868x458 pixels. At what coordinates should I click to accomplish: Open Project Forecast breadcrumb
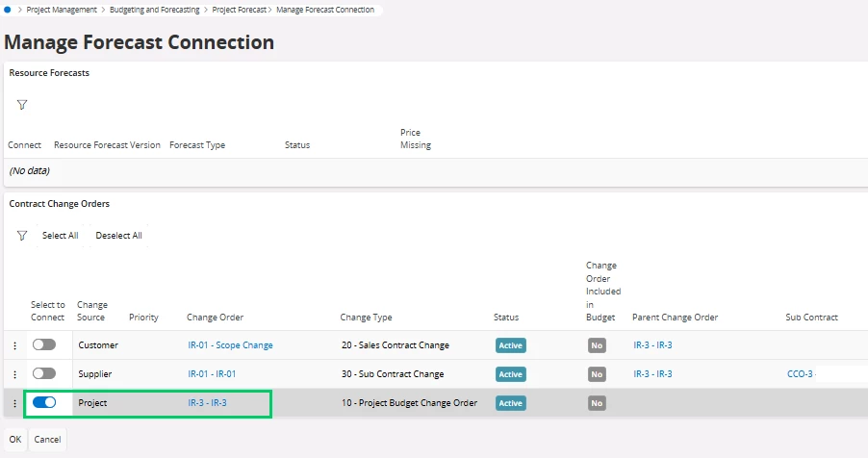(238, 10)
